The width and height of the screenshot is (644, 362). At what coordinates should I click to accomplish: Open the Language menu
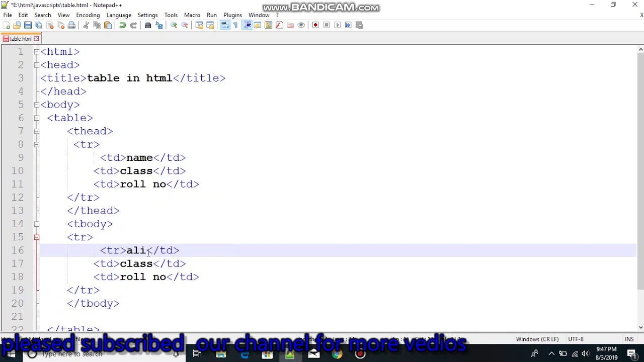119,15
